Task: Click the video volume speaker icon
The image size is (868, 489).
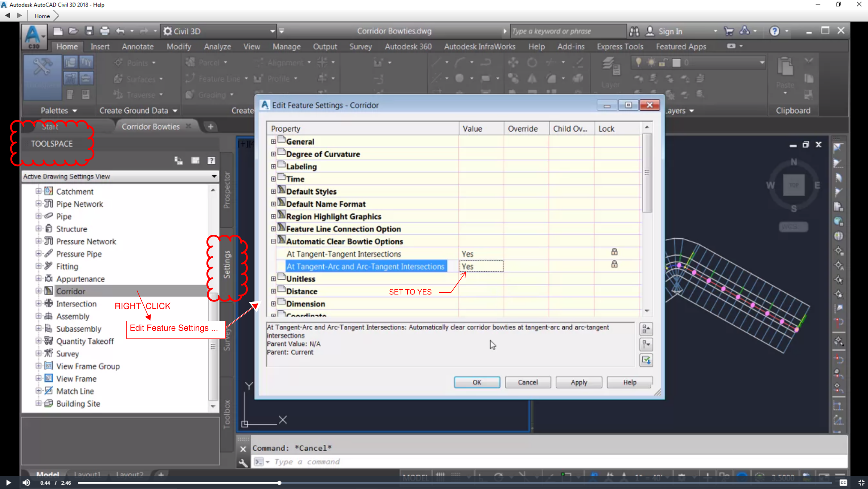Action: tap(26, 482)
